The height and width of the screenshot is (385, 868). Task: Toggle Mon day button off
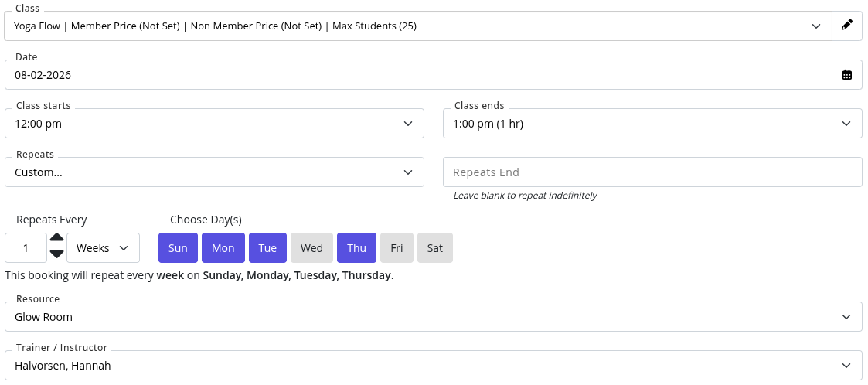tap(223, 247)
